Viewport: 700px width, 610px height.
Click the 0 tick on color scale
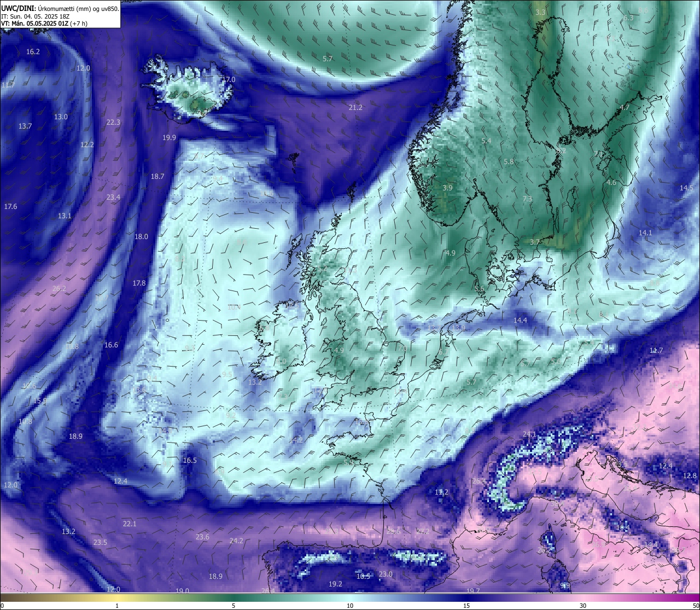[x=2, y=606]
